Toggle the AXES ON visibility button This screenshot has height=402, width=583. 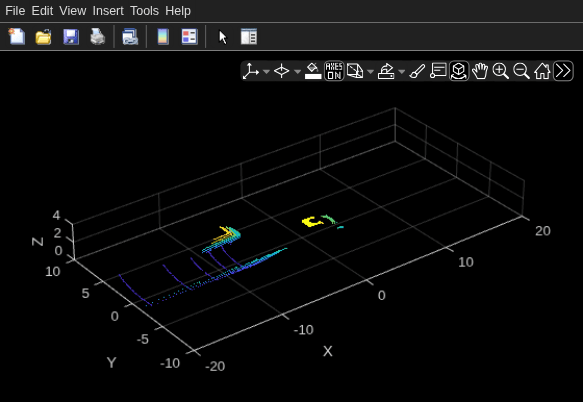pos(334,71)
